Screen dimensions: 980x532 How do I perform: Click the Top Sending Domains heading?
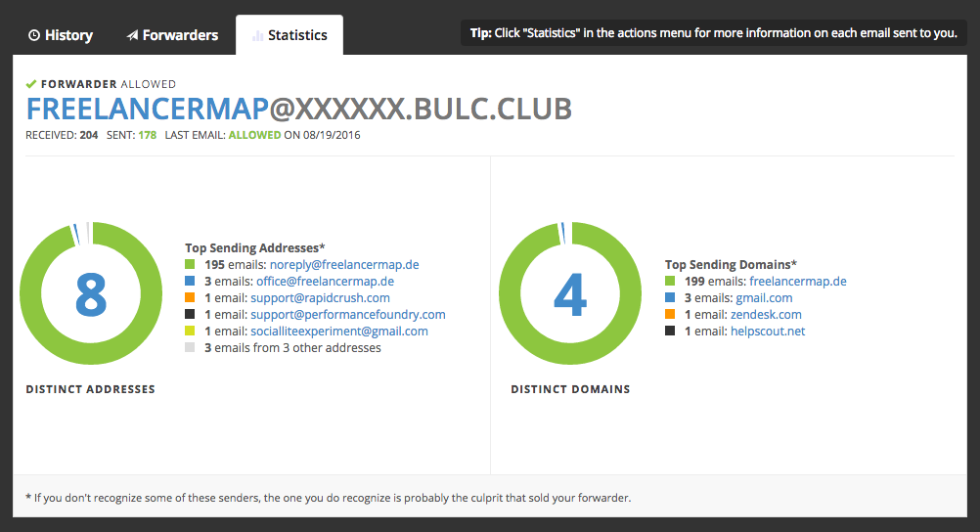coord(731,264)
